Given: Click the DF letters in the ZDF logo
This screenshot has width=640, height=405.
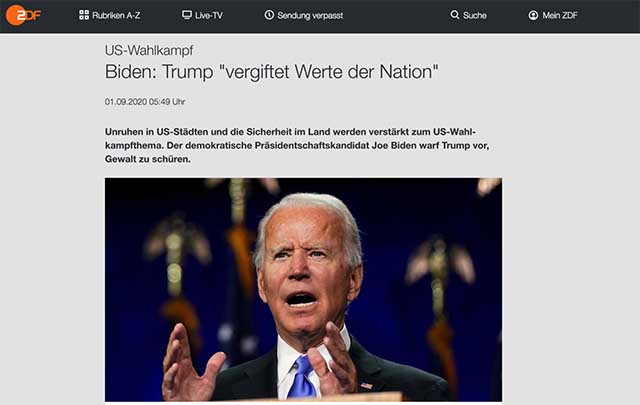Looking at the screenshot, I should coord(33,16).
